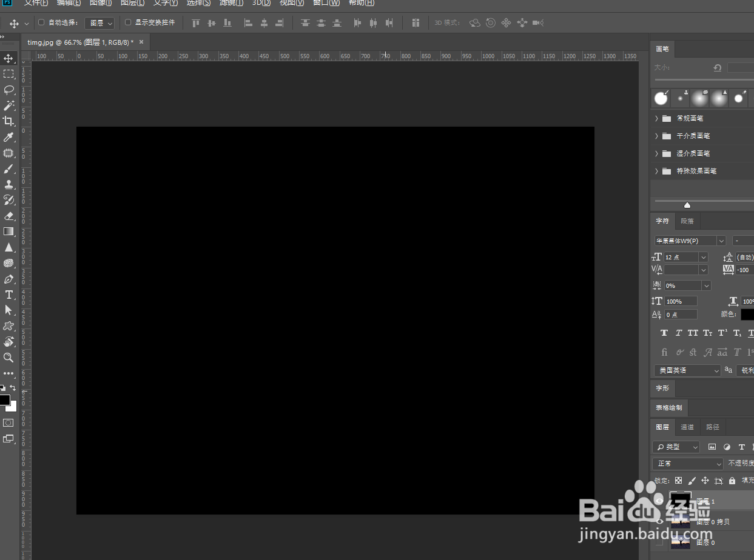754x560 pixels.
Task: Select the Zoom magnifier tool
Action: pos(8,358)
